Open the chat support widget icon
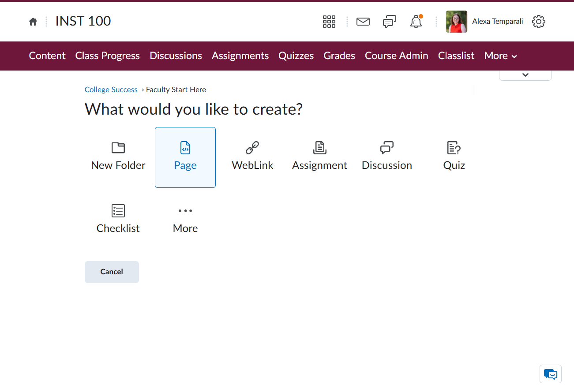 pos(551,374)
